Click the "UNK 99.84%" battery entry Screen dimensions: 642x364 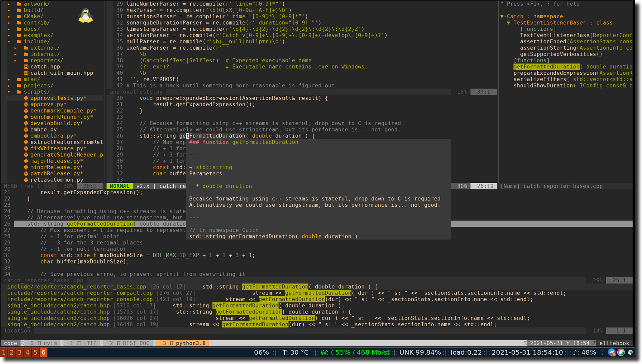tap(420, 352)
